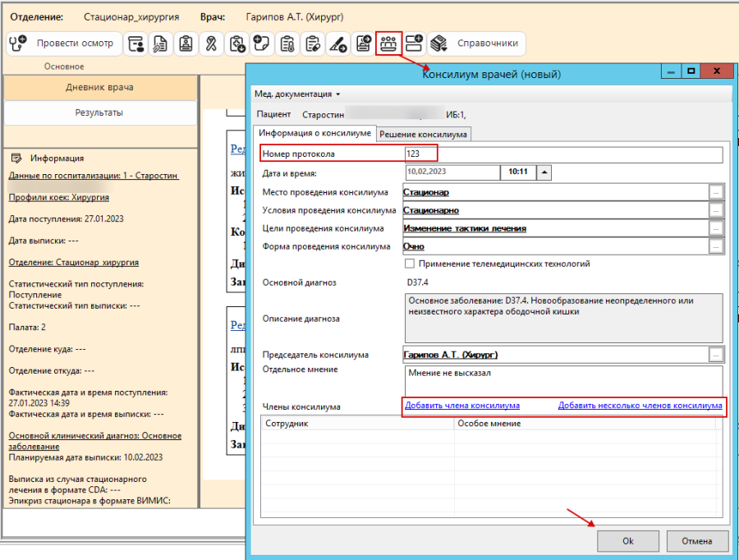
Task: Click the Номер протокола input field
Action: [x=563, y=154]
